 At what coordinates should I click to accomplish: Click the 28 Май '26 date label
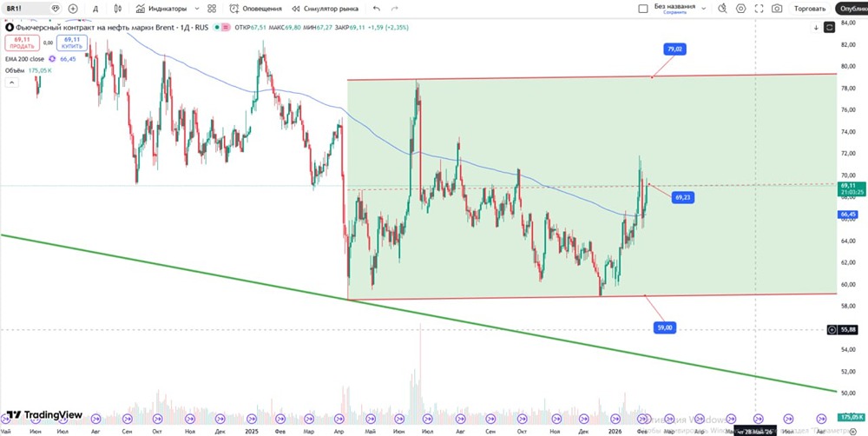click(x=755, y=432)
